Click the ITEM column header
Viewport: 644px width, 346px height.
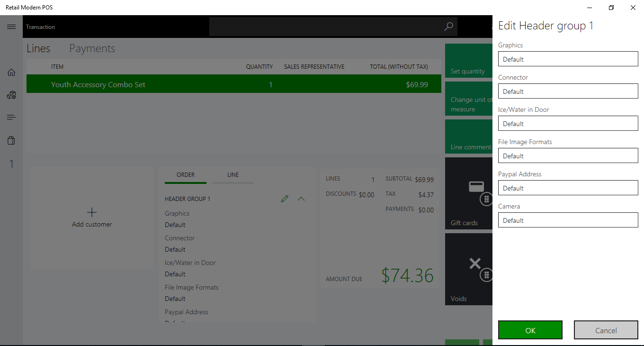pyautogui.click(x=57, y=67)
